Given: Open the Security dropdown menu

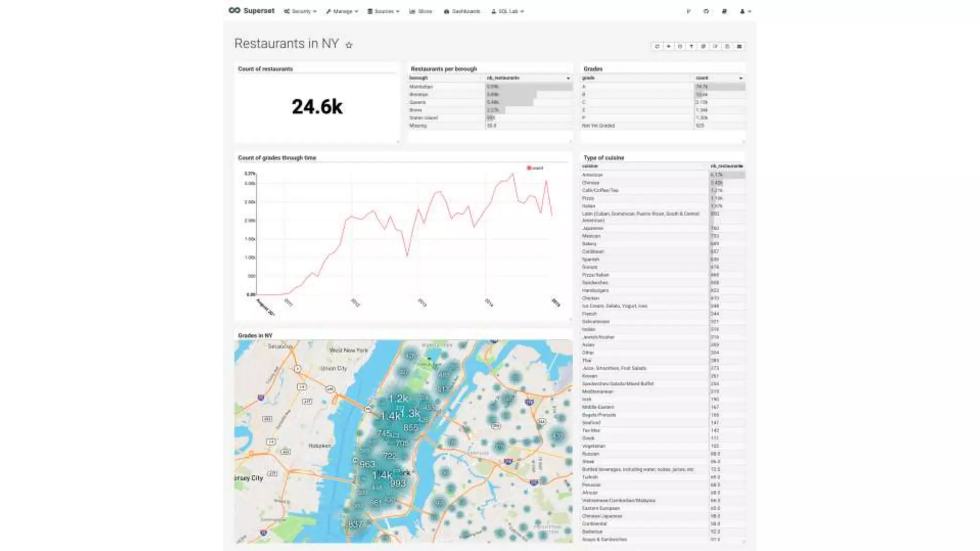Looking at the screenshot, I should coord(301,11).
